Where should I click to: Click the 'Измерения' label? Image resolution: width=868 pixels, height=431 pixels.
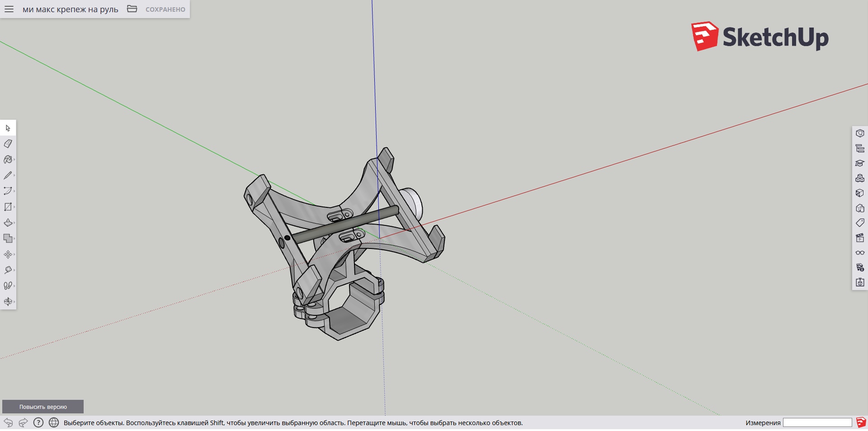click(x=763, y=423)
